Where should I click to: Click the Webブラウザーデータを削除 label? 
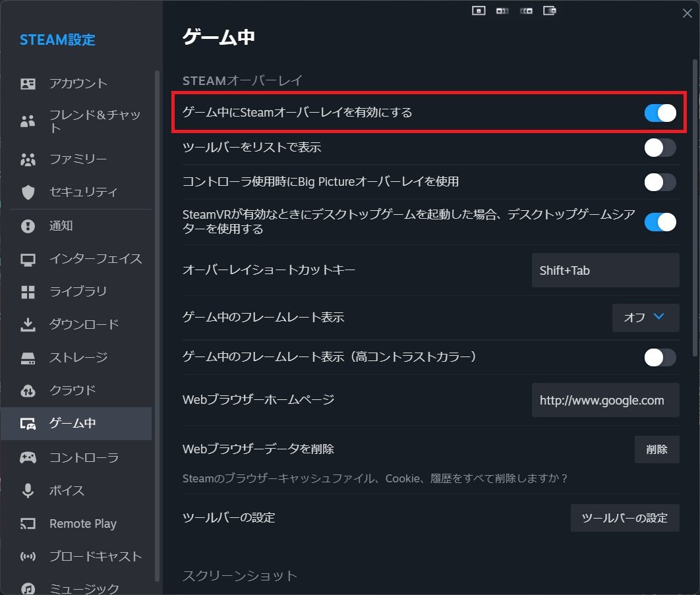pos(258,449)
